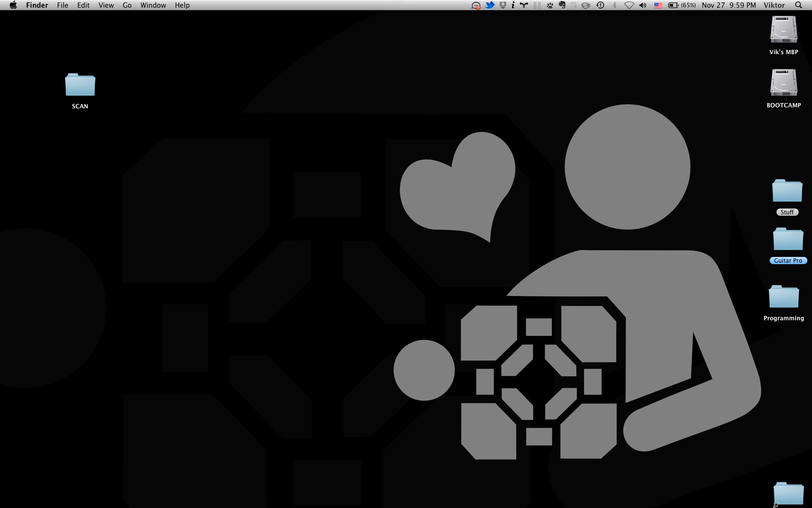Screen dimensions: 812x508
Task: Click the paw print menu bar icon
Action: tap(550, 5)
